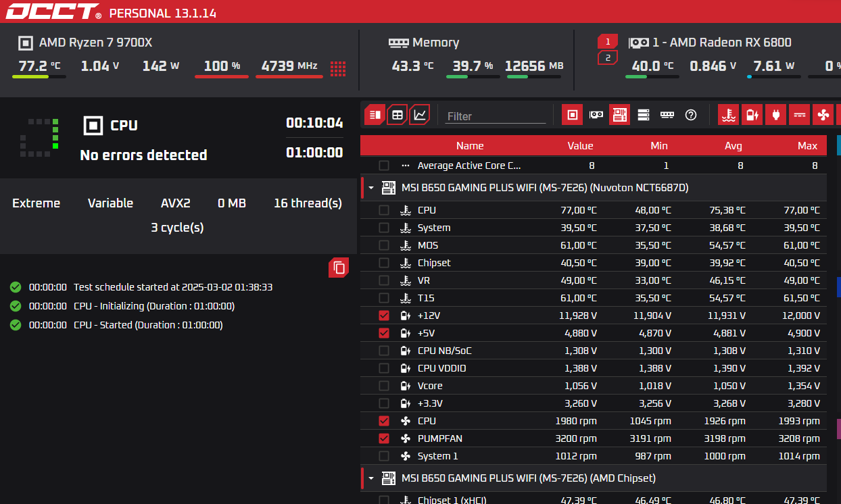This screenshot has height=504, width=841.
Task: Click the Radeon RX 6800 graphics card icon
Action: pos(638,43)
